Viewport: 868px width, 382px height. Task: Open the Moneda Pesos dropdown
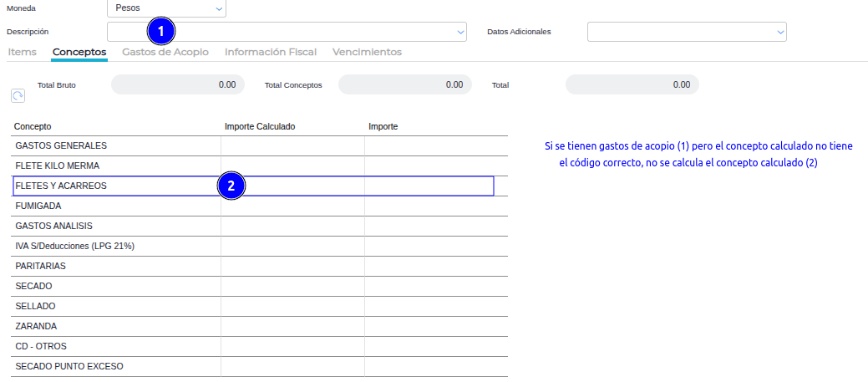click(x=166, y=8)
